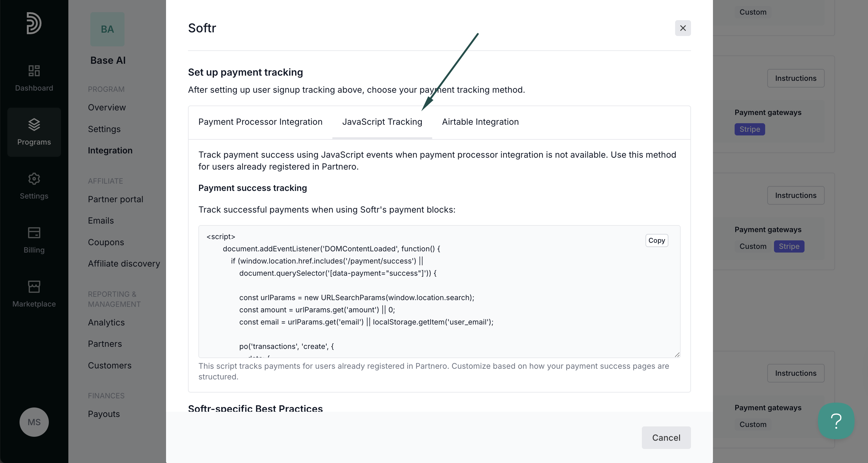Select the JavaScript Tracking tab
The image size is (868, 463).
pos(382,122)
